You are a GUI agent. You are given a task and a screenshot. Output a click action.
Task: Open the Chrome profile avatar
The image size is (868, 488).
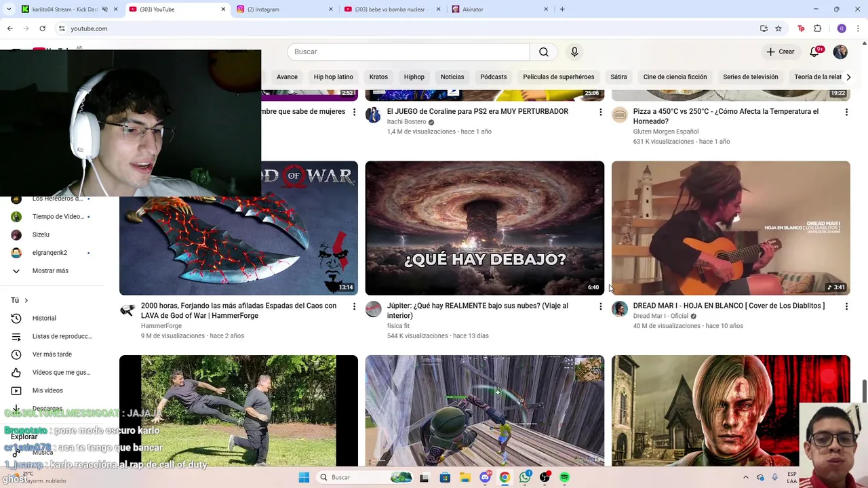tap(842, 28)
